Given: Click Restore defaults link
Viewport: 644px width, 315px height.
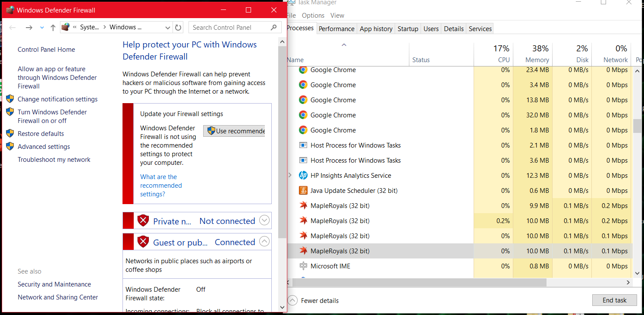Looking at the screenshot, I should click(x=41, y=134).
